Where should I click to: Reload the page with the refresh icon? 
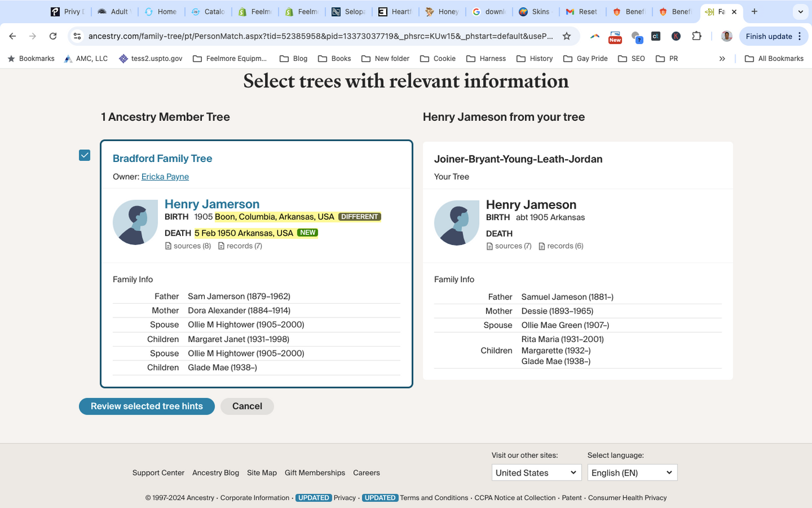tap(53, 36)
